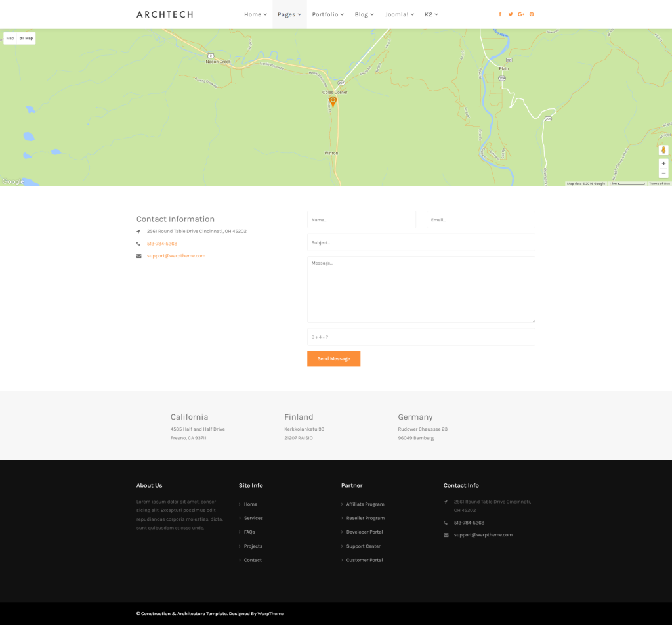The image size is (672, 625).
Task: Expand the Portfolio dropdown menu
Action: pyautogui.click(x=327, y=14)
